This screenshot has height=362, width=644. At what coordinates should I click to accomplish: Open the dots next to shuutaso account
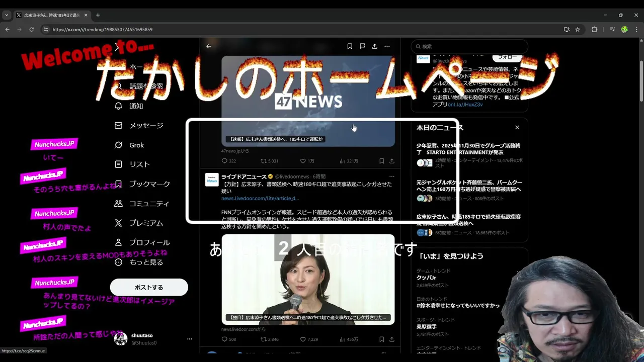tap(190, 339)
